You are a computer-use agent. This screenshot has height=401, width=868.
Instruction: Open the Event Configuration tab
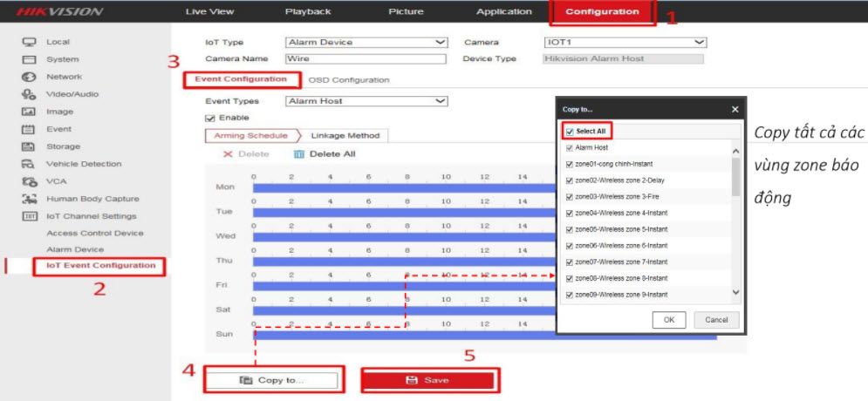tap(241, 79)
